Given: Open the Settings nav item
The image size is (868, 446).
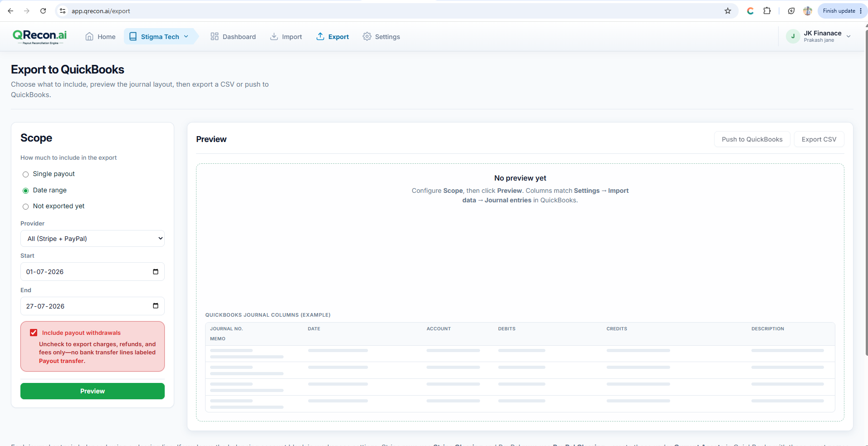Looking at the screenshot, I should point(381,37).
